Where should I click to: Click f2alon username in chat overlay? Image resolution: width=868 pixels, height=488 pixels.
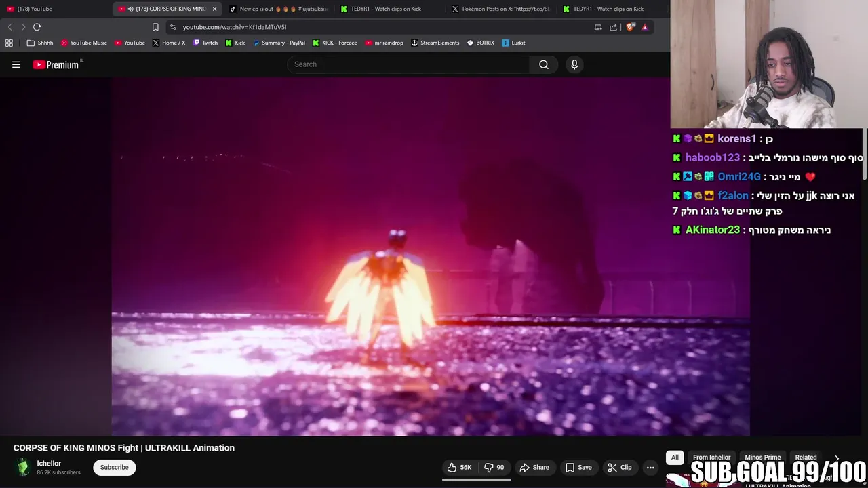click(x=733, y=195)
